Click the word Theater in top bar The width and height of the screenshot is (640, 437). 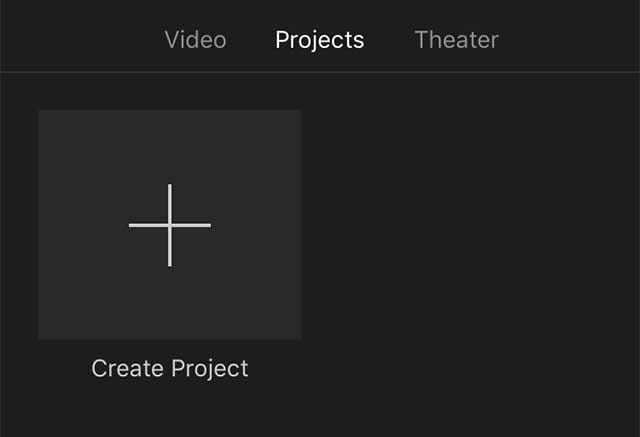tap(456, 40)
